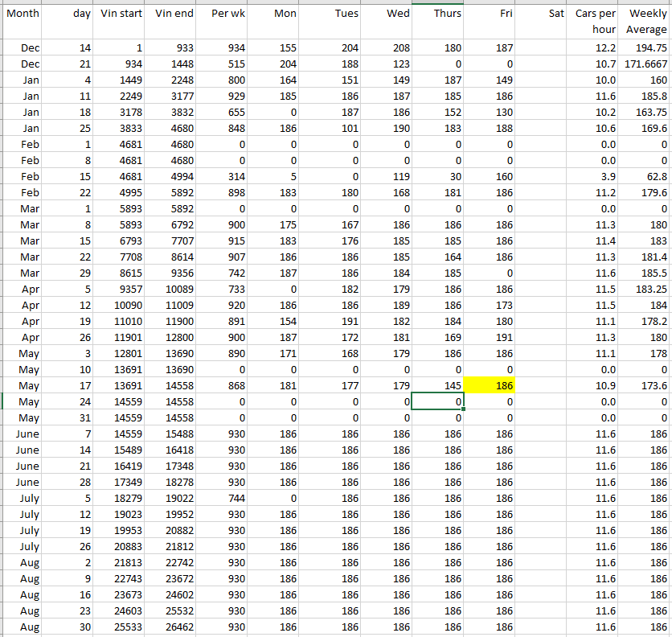Click the Weekly Average header cell
Viewport: 672px width, 637px height.
(645, 22)
